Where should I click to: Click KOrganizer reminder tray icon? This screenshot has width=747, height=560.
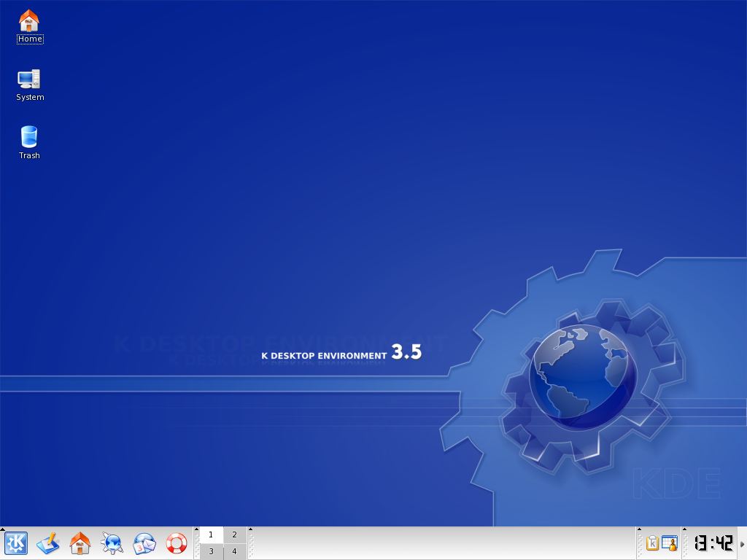coord(670,543)
